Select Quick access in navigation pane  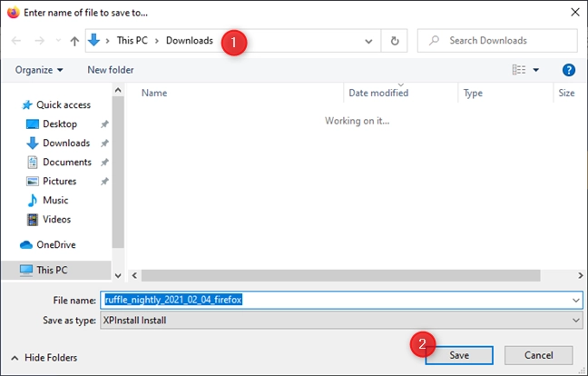56,104
